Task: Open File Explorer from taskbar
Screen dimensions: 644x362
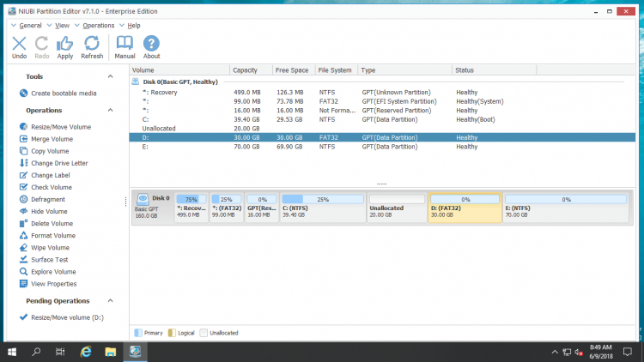Action: (x=111, y=352)
